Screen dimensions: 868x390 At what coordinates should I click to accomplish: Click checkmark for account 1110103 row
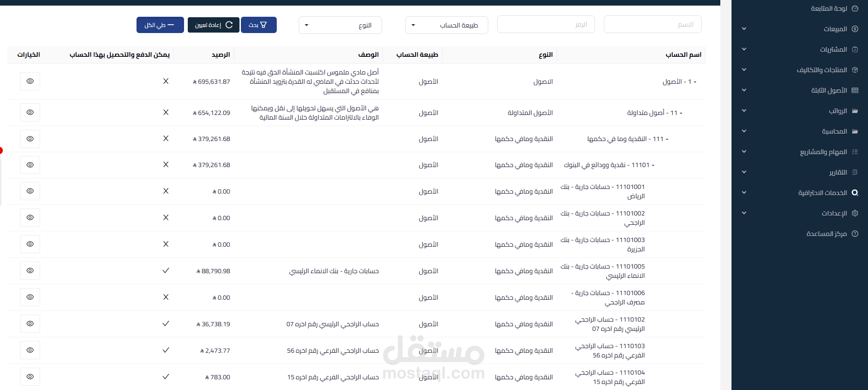coord(166,350)
